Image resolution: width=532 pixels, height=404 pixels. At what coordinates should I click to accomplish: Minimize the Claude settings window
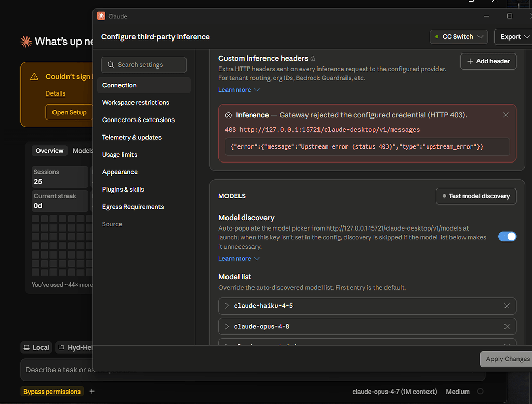486,16
